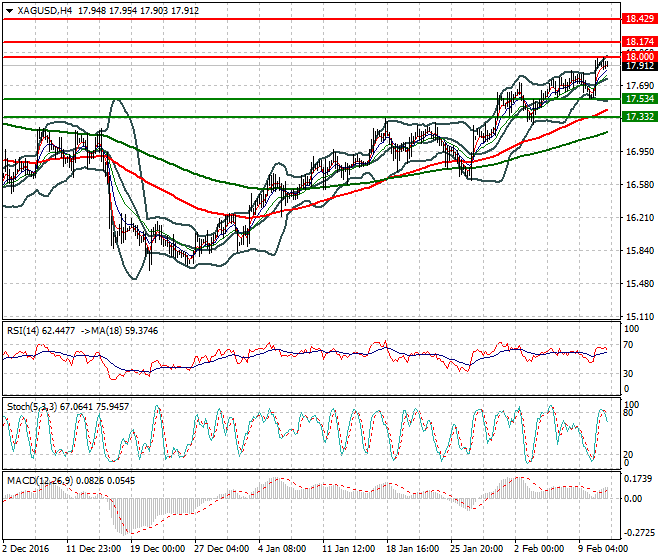Select the XAGUSD,H4 symbol title text

[x=45, y=11]
